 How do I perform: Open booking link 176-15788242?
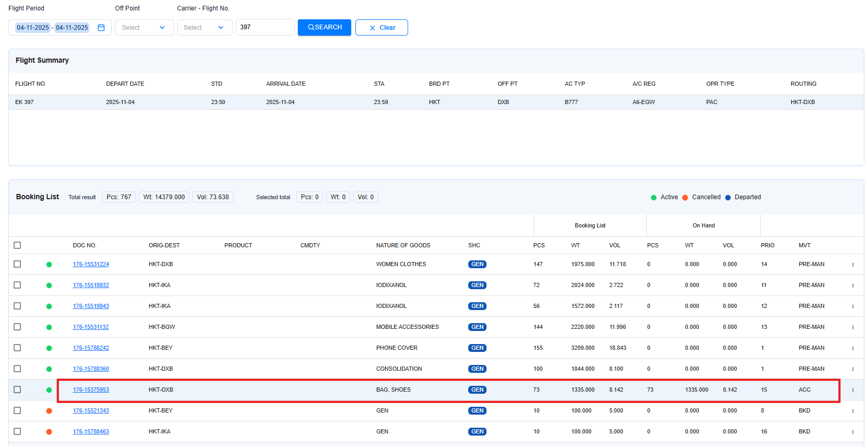(x=91, y=348)
